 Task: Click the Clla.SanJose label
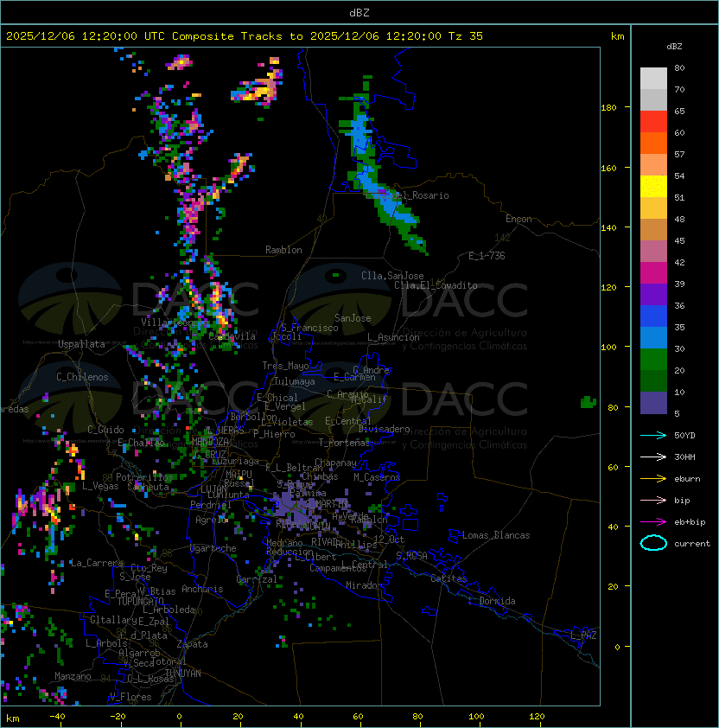pos(392,276)
